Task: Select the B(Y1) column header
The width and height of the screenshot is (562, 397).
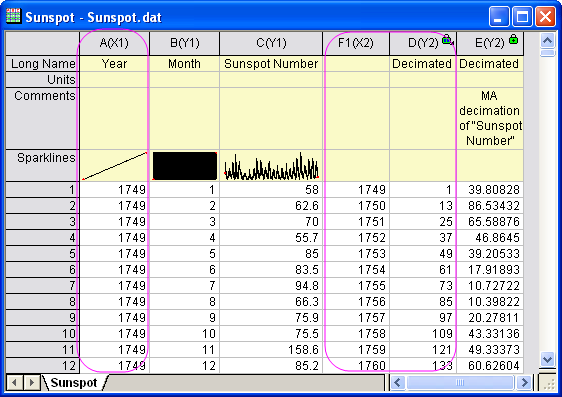Action: click(x=185, y=43)
